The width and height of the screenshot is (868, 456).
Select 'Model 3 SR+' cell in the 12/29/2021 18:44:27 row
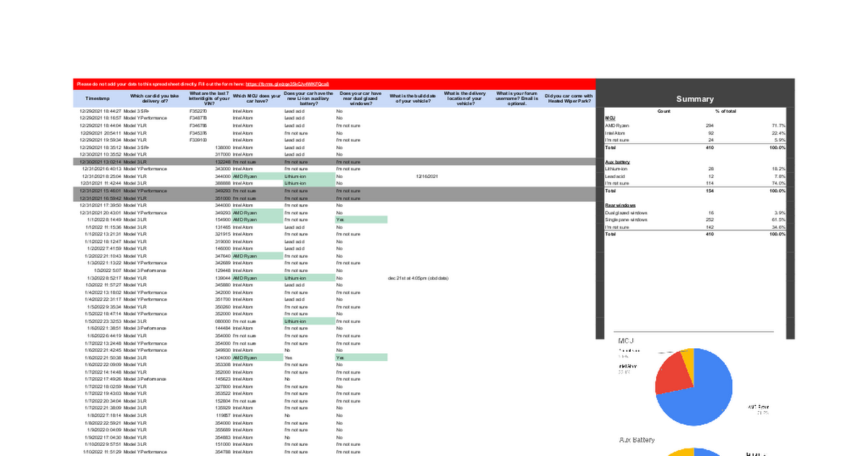pos(136,111)
